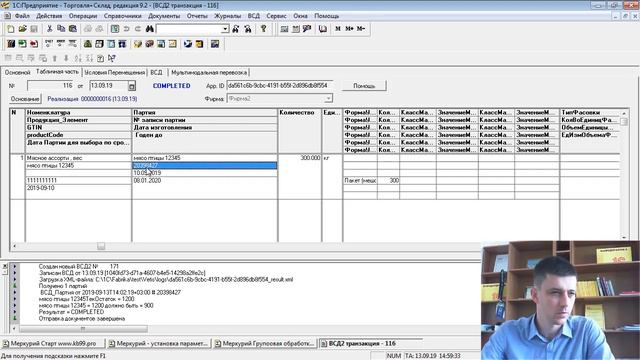Viewport: 640px width, 360px height.
Task: Select cell Мясное ассорти, вес
Action: click(78, 158)
